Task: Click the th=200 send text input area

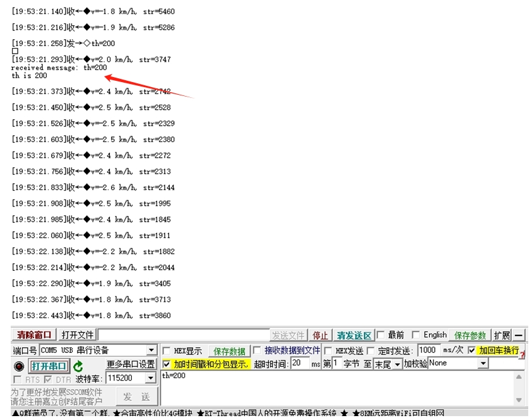Action: [x=334, y=386]
